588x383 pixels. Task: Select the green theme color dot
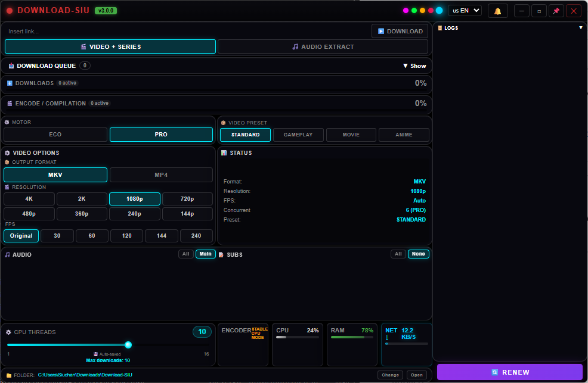(414, 11)
